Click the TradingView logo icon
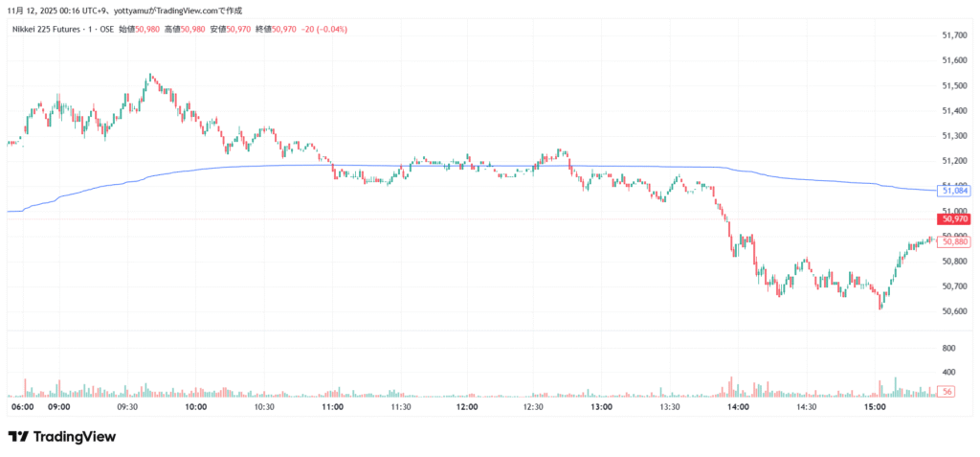 point(18,437)
